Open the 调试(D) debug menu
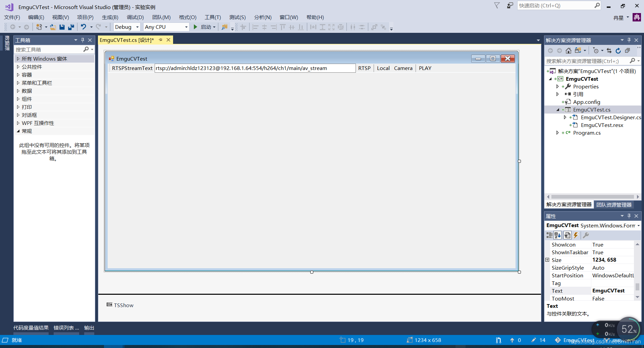 point(135,17)
